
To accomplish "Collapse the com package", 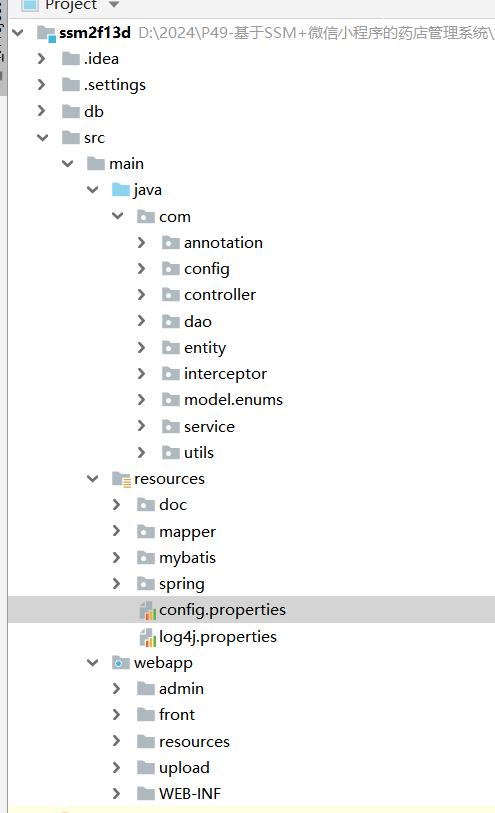I will 118,216.
